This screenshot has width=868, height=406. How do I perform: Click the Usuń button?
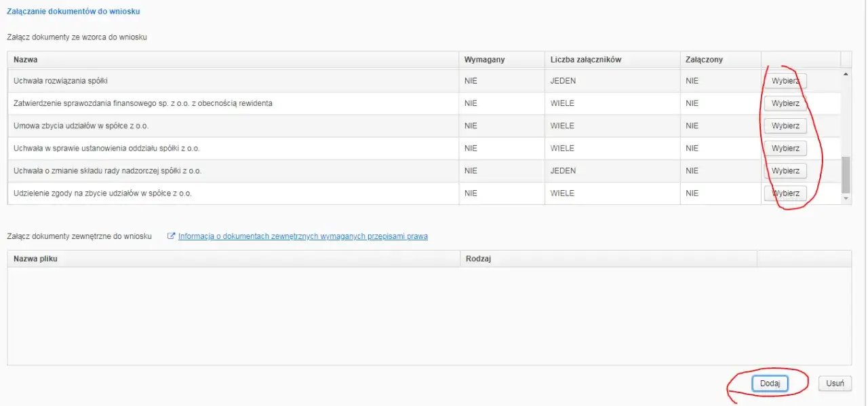click(x=835, y=384)
